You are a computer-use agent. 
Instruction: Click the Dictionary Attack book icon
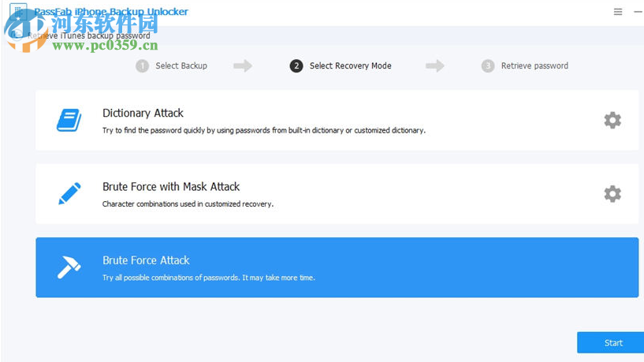coord(69,120)
